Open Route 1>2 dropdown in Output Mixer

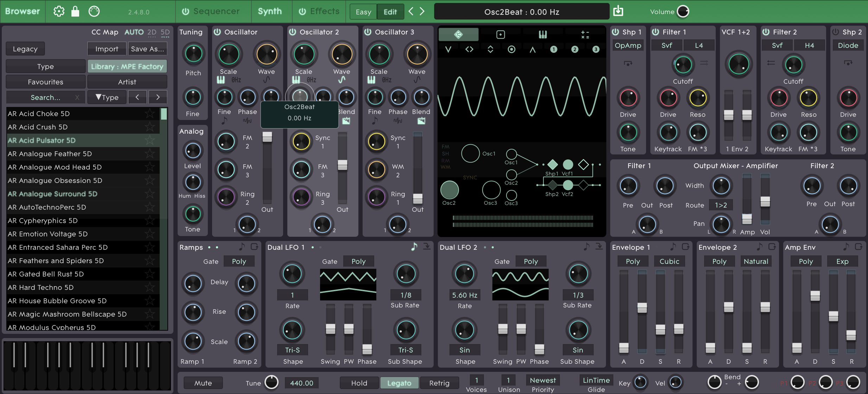pyautogui.click(x=721, y=205)
